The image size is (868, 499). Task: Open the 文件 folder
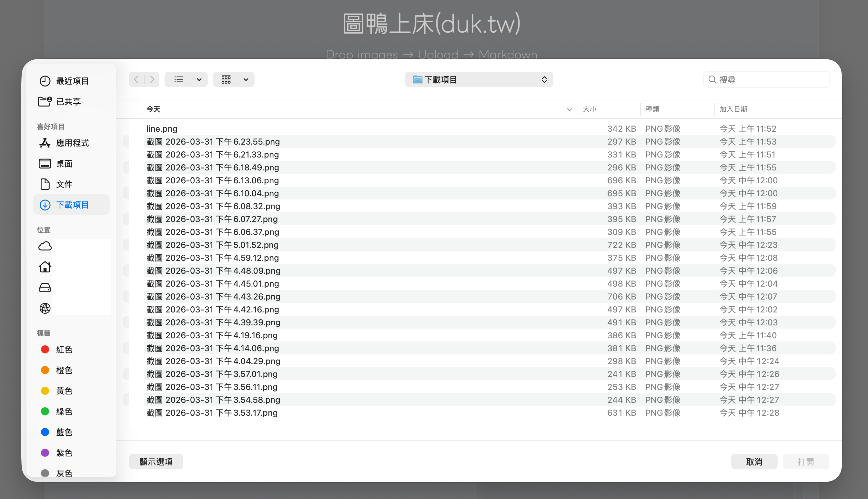[64, 184]
